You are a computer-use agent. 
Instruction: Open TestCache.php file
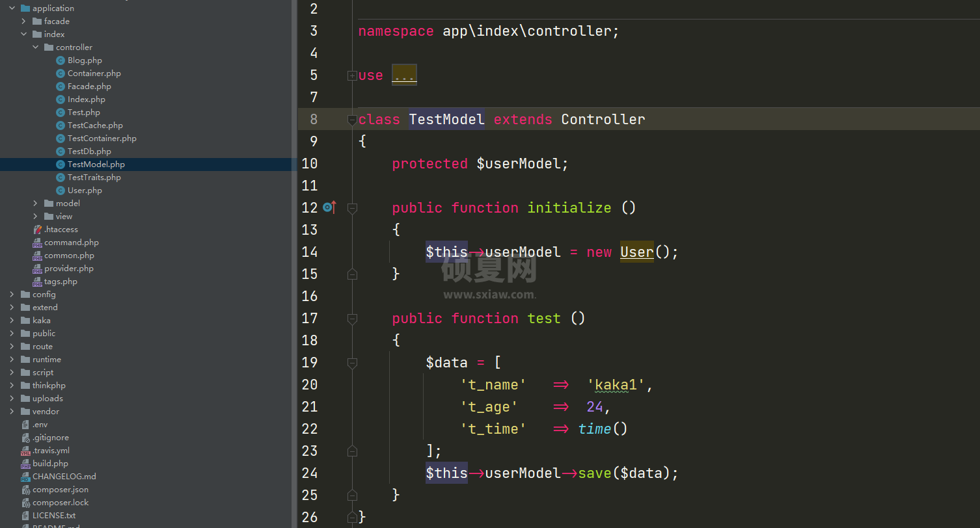coord(95,125)
